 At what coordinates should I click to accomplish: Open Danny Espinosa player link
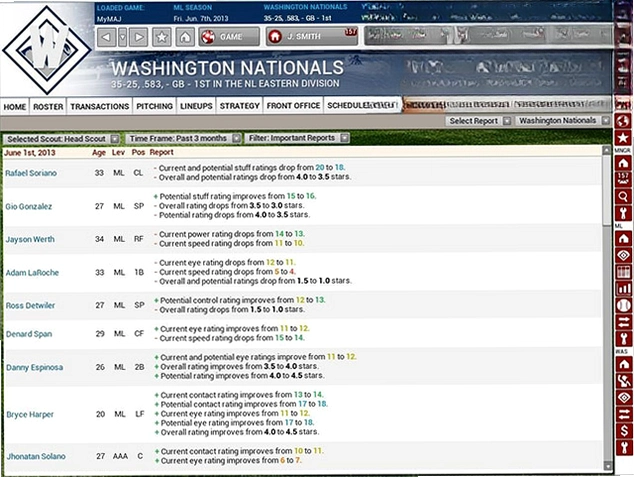coord(34,367)
